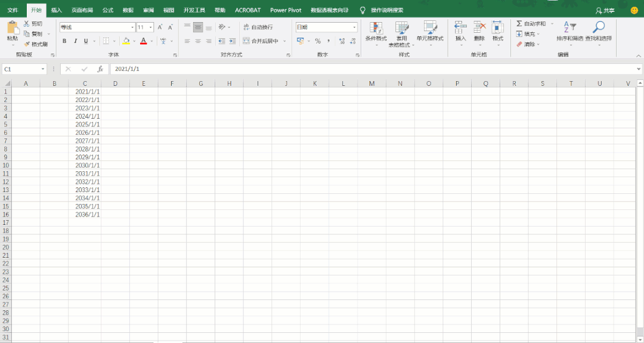Toggle Italic formatting
Screen dimensions: 644x343
(75, 41)
